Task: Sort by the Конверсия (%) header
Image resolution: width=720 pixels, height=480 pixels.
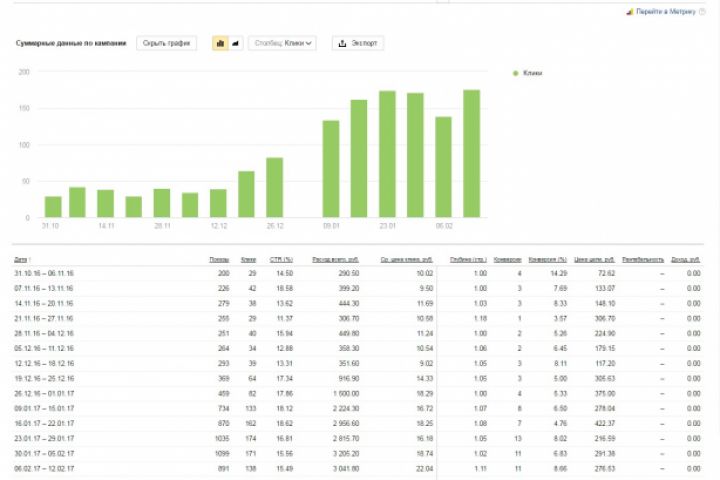Action: click(548, 260)
